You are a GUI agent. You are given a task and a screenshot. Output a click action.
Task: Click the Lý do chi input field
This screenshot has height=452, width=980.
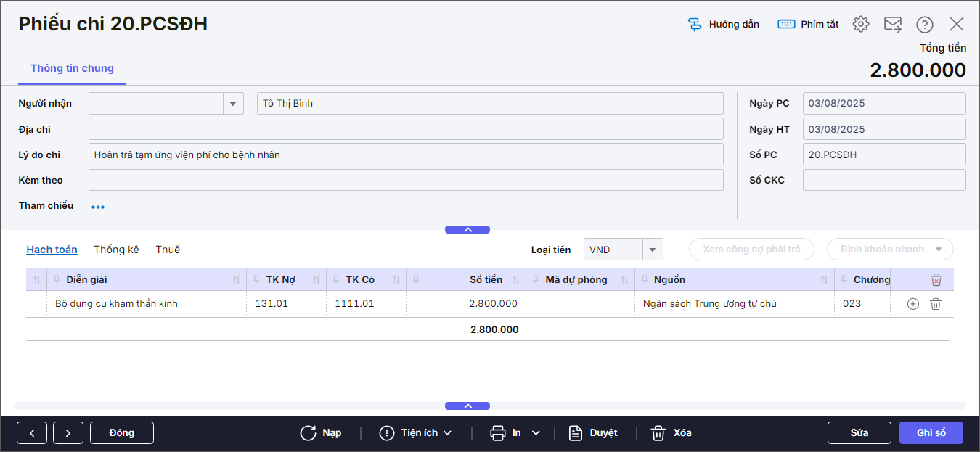(x=406, y=155)
